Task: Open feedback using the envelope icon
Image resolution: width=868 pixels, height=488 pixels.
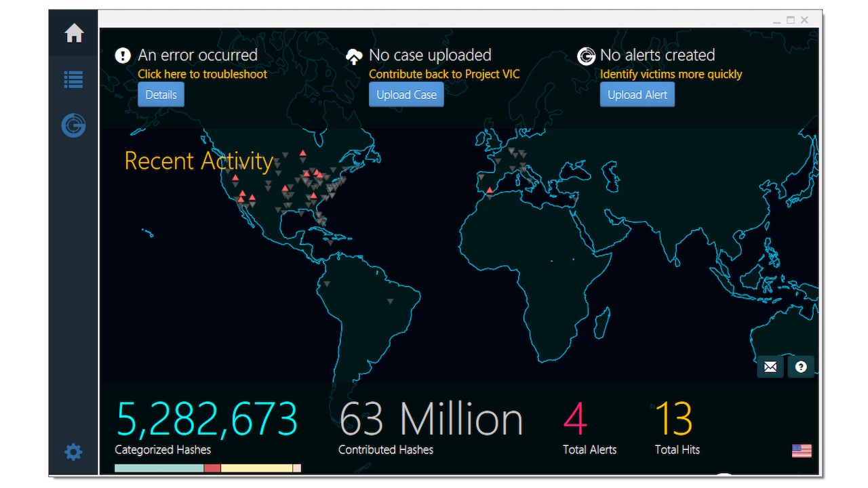Action: (770, 367)
